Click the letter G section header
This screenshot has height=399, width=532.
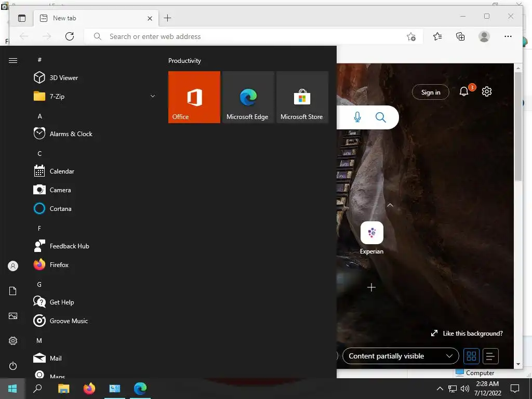(39, 284)
